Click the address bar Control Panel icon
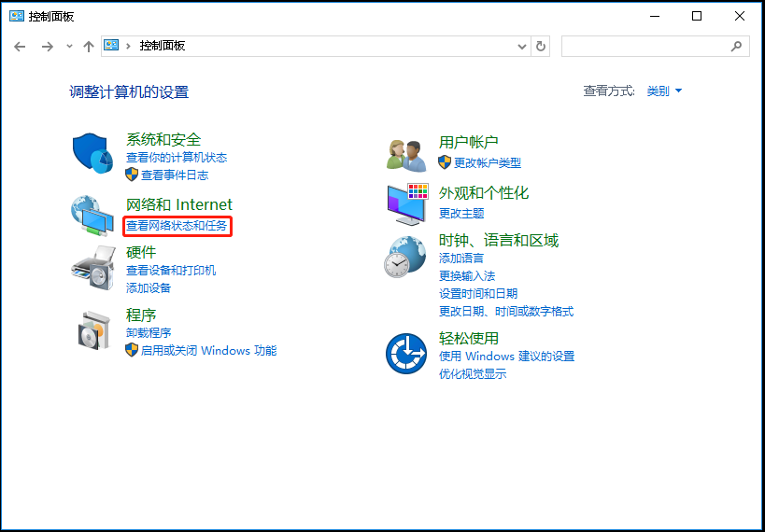The width and height of the screenshot is (765, 532). [x=112, y=46]
